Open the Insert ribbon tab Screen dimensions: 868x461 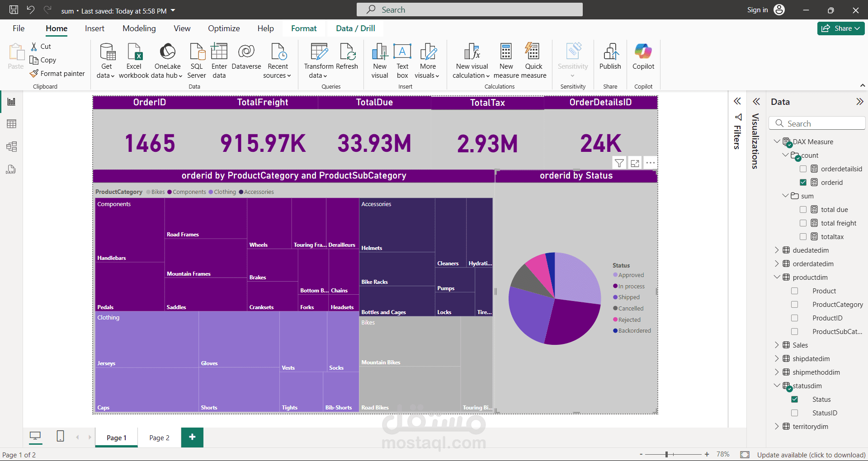click(94, 28)
